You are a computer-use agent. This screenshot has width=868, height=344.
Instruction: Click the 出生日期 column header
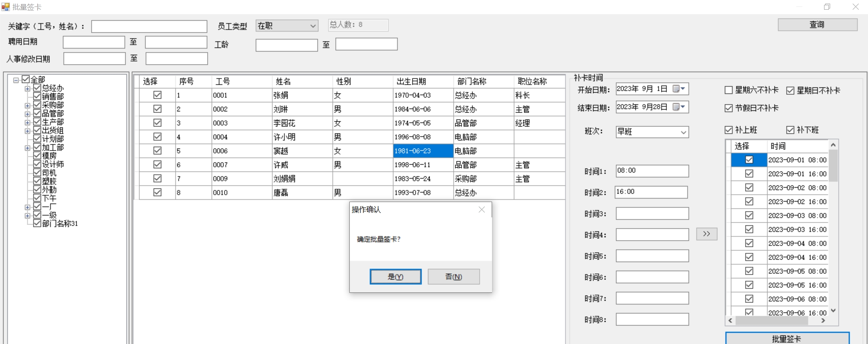[411, 81]
